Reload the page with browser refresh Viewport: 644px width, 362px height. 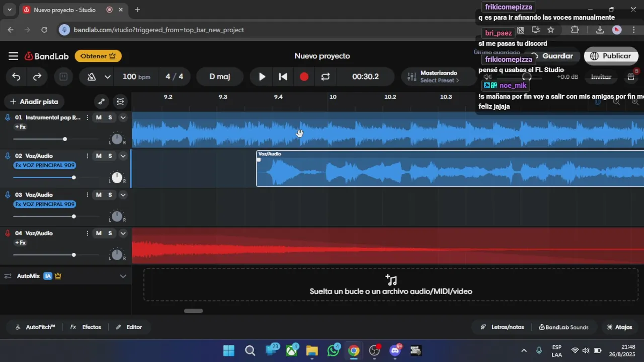pos(44,30)
